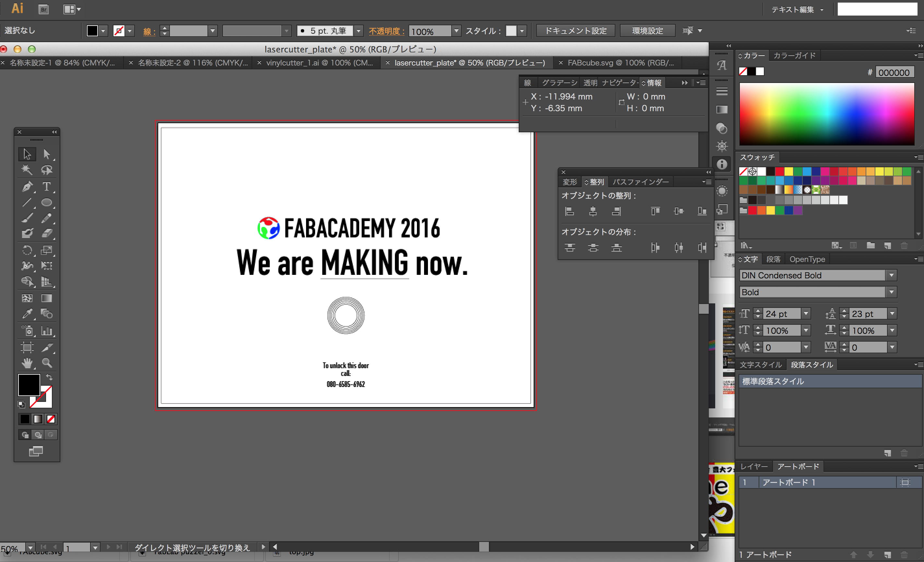Screen dimensions: 924x562
Task: Open font size 24 pt dropdown
Action: coord(806,313)
